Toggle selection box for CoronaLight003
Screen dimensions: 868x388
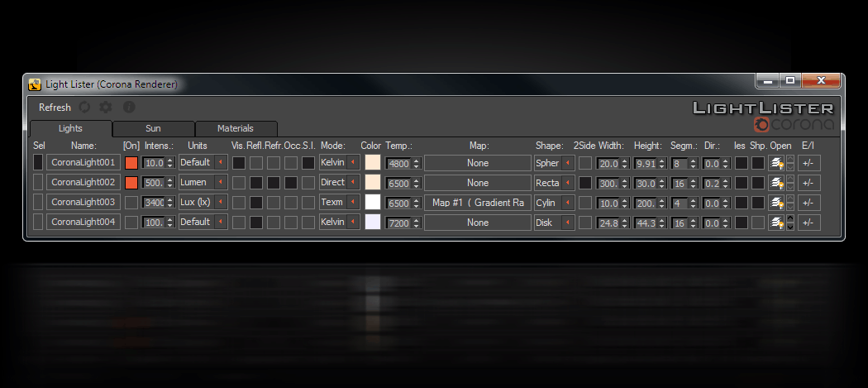coord(38,203)
